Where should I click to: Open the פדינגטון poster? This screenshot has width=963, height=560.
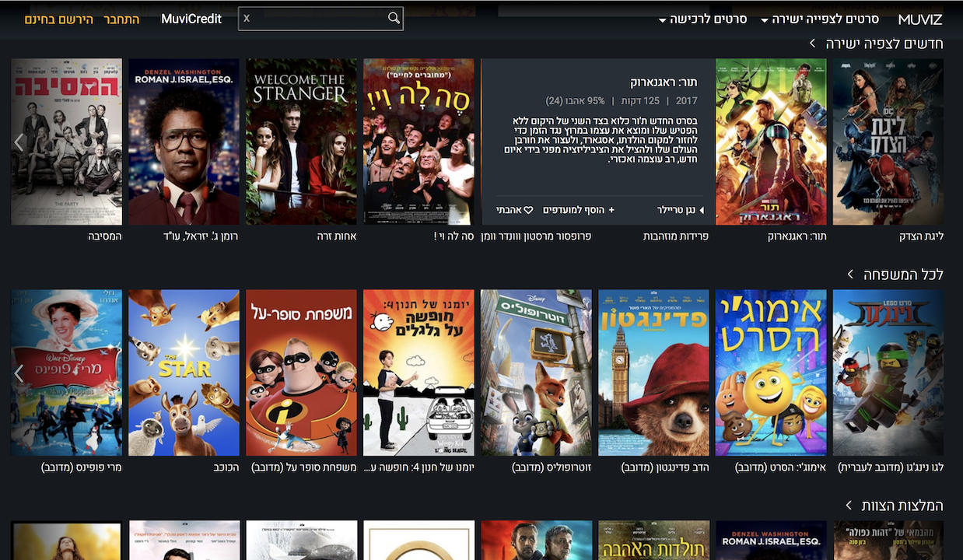653,373
